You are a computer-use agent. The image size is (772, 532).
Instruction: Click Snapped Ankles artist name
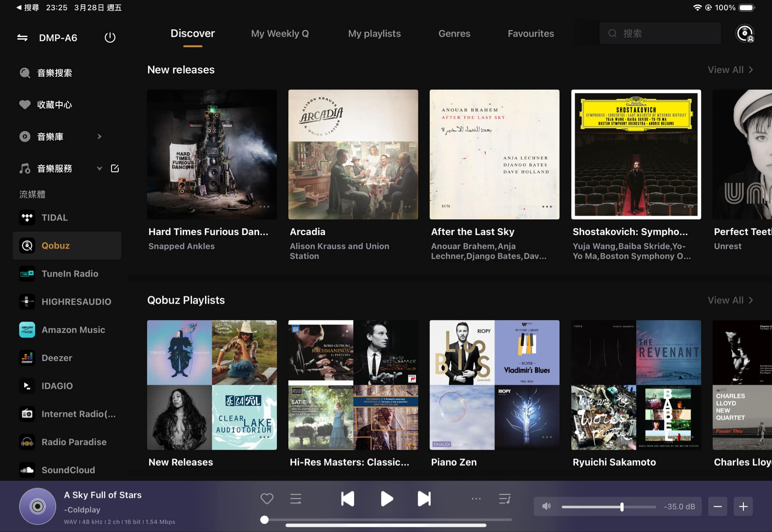[x=181, y=246]
